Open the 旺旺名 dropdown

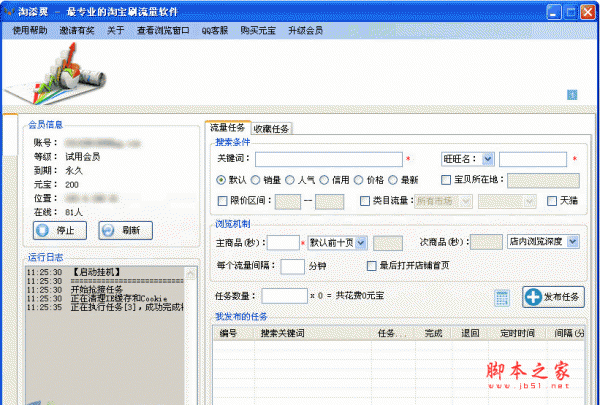(488, 159)
